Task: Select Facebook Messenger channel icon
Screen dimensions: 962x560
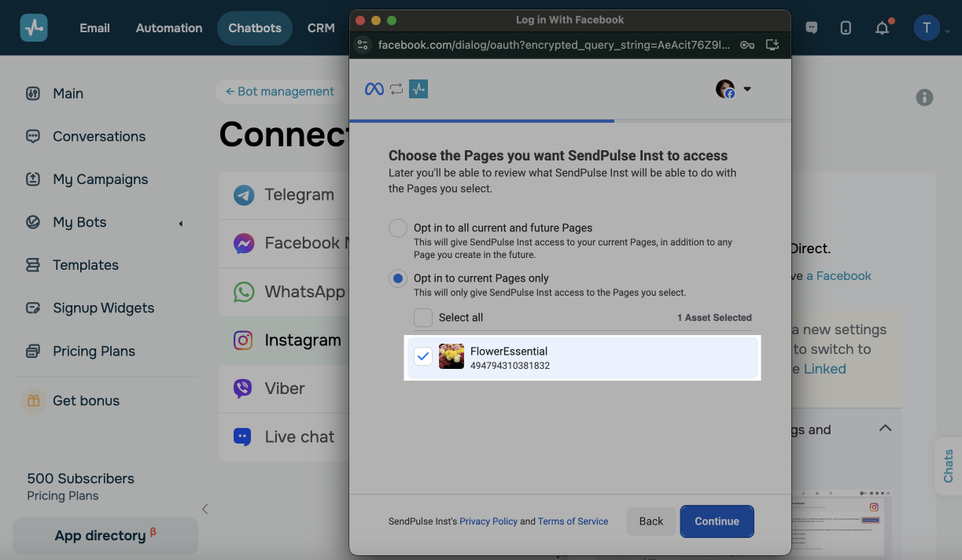Action: tap(244, 243)
